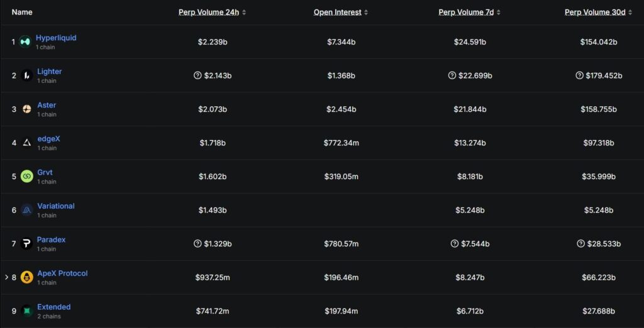
Task: Expand the ApeX Protocol row
Action: point(7,277)
